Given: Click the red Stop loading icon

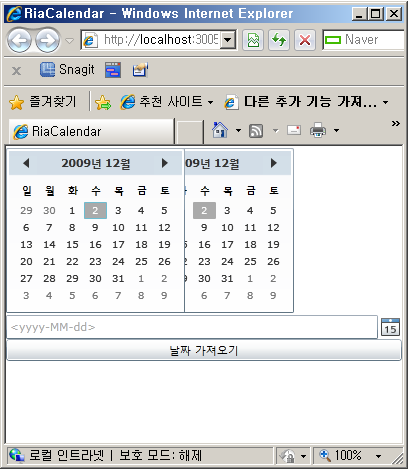Looking at the screenshot, I should click(x=305, y=40).
